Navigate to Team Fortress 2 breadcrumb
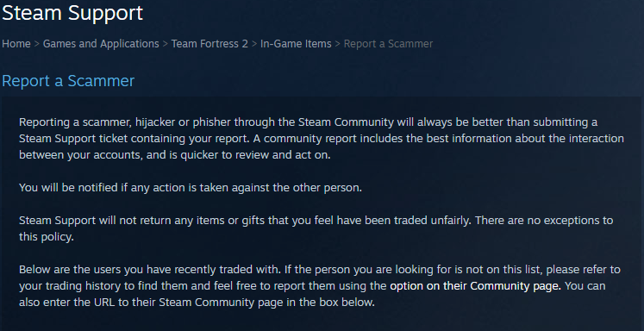Screen dimensions: 644x331 point(209,44)
